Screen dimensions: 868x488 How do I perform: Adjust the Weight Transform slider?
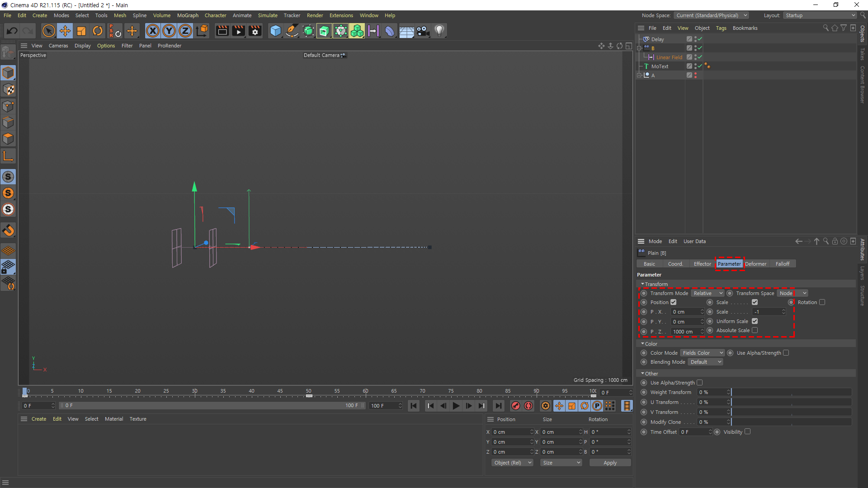[791, 392]
